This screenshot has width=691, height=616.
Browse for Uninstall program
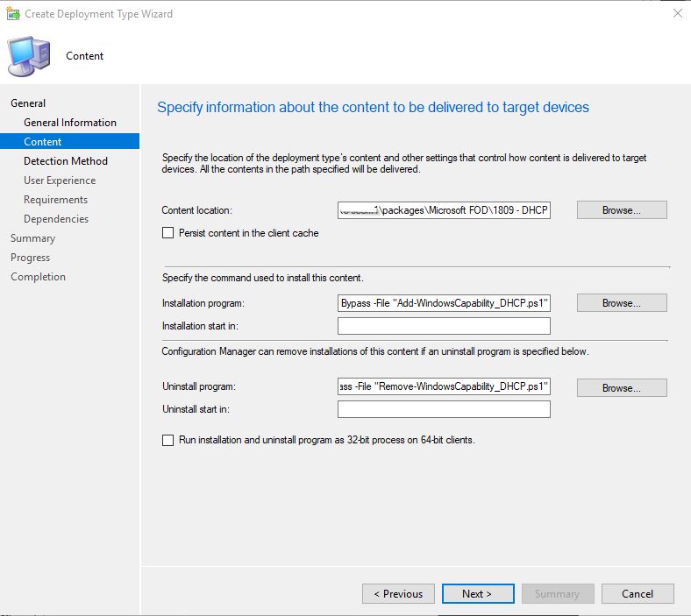click(x=622, y=388)
